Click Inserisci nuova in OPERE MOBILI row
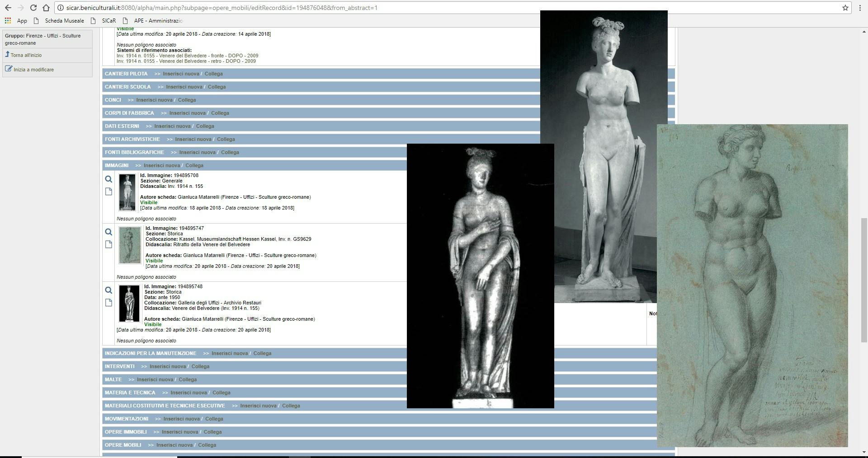Screen dimensions: 868x458 [174, 445]
